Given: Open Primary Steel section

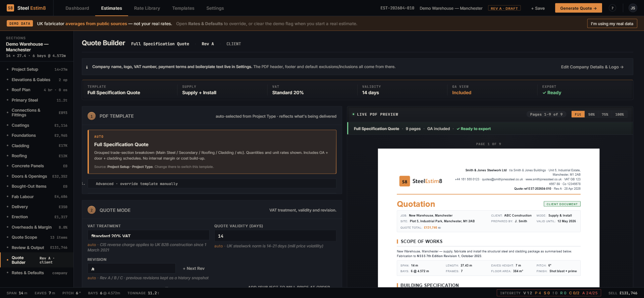Looking at the screenshot, I should point(37,100).
